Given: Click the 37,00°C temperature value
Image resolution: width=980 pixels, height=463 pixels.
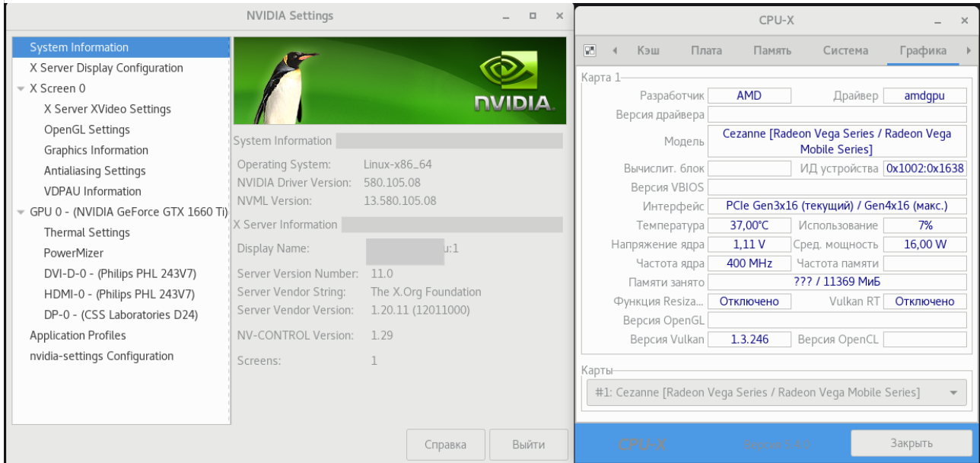Looking at the screenshot, I should click(x=749, y=225).
